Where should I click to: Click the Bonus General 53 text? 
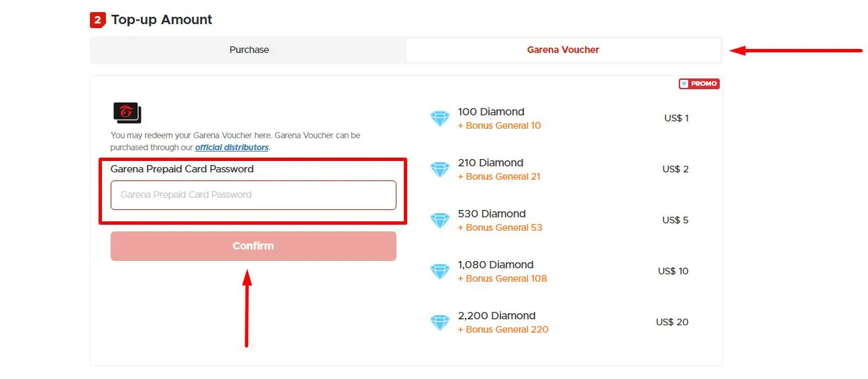(x=500, y=227)
